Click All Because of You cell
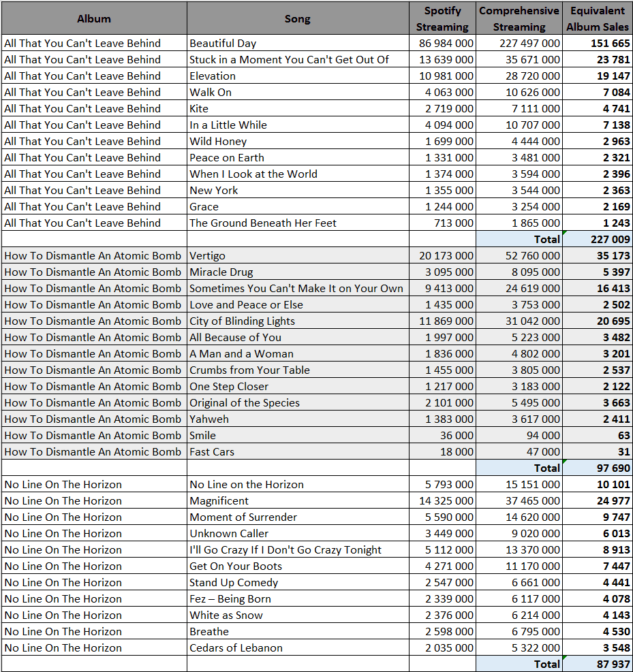Screen dimensions: 633x672 tap(298, 337)
